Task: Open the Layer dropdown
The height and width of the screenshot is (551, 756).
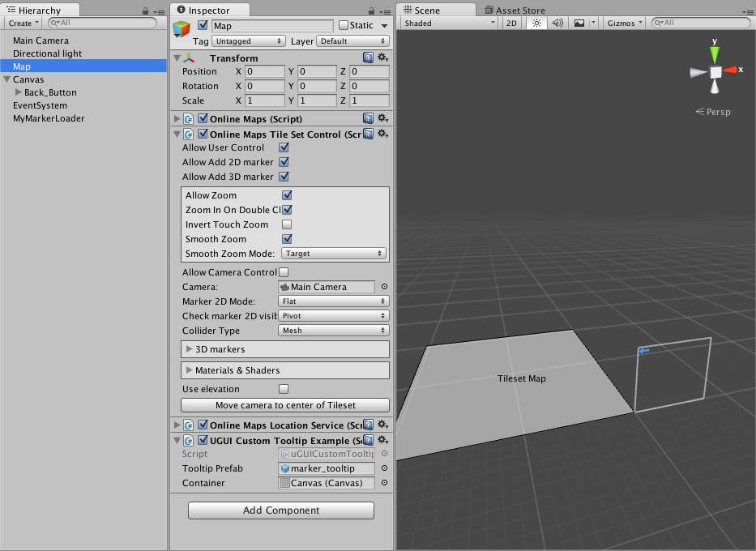Action: pos(353,41)
